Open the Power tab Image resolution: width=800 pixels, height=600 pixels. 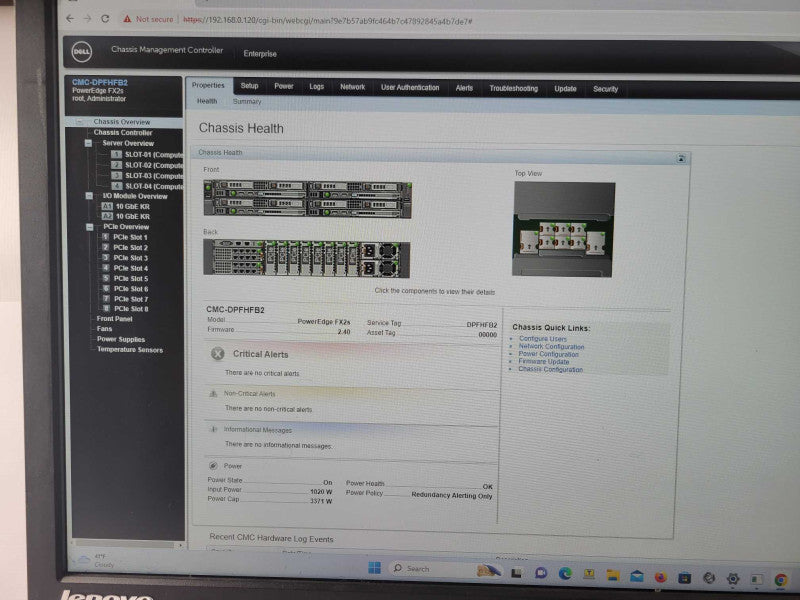(x=284, y=86)
